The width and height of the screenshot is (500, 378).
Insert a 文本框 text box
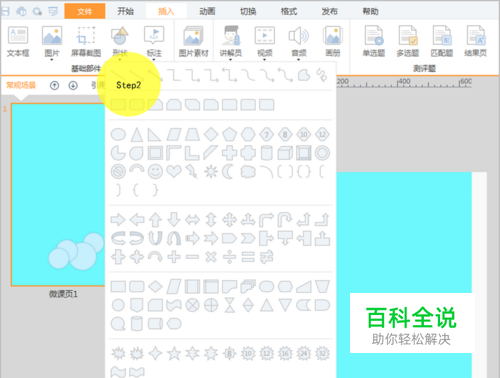point(18,42)
